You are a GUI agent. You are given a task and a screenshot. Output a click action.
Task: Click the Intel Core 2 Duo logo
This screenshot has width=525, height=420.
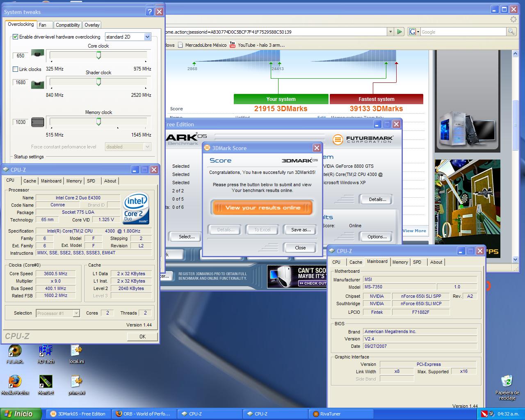coord(136,208)
